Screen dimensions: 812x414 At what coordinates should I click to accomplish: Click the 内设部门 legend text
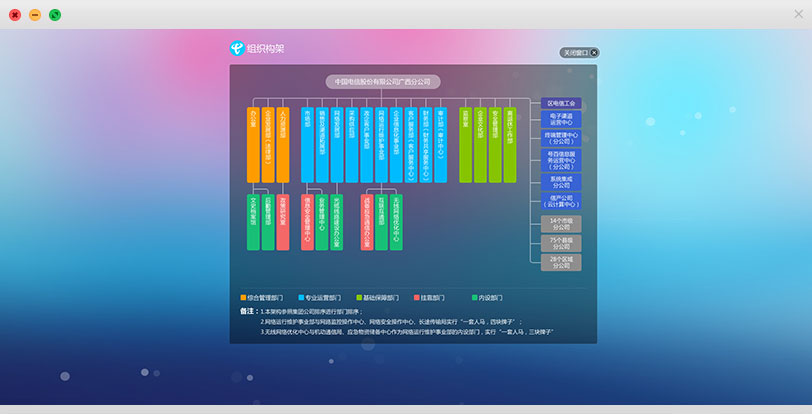[491, 298]
